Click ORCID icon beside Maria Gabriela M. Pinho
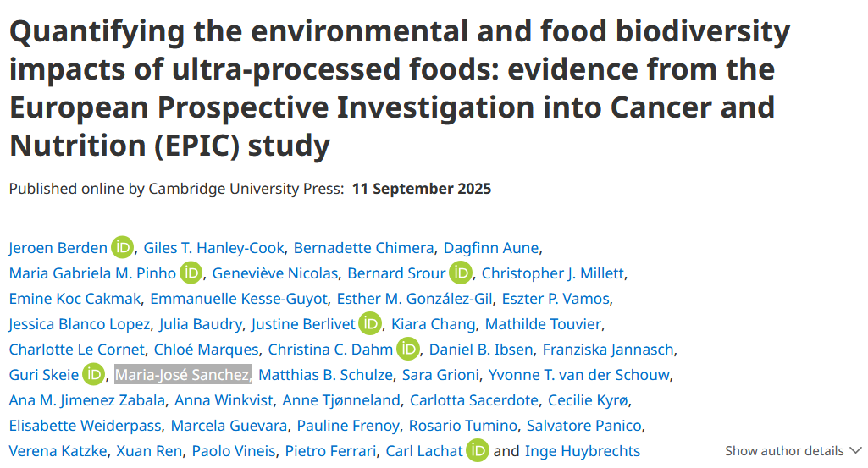Image resolution: width=868 pixels, height=468 pixels. point(192,273)
